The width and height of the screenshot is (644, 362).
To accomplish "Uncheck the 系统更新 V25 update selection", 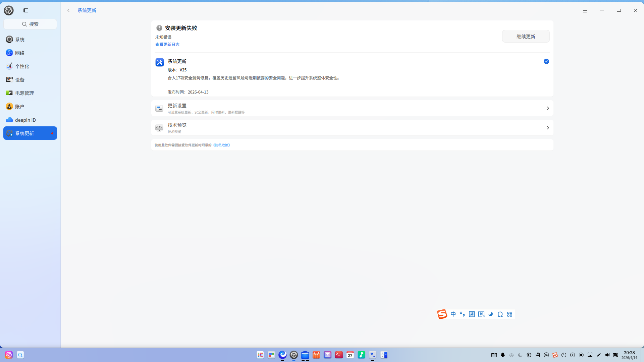I will tap(546, 61).
